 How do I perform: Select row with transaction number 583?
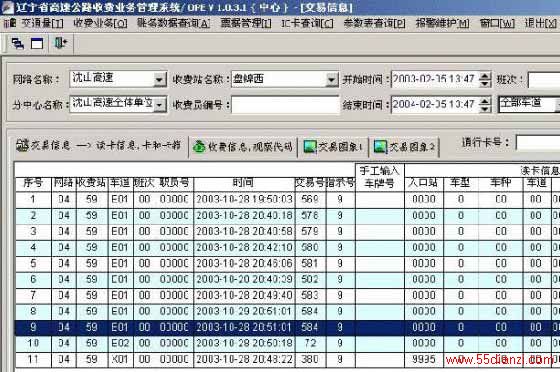click(x=288, y=295)
